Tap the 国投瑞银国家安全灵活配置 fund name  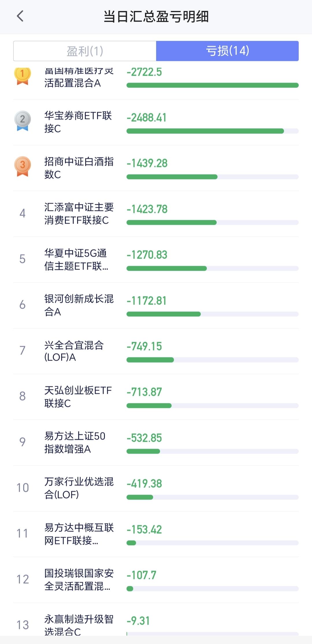(79, 580)
